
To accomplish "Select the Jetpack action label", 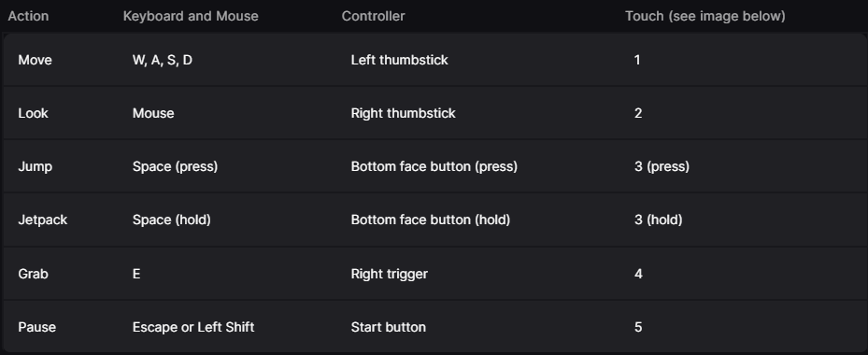I will 43,220.
